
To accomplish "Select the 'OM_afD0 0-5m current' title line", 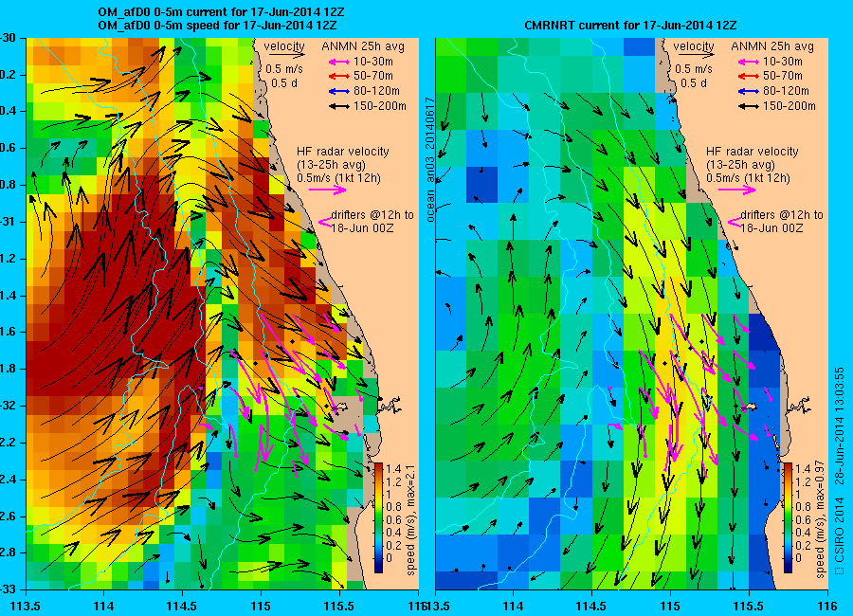I will coord(221,12).
